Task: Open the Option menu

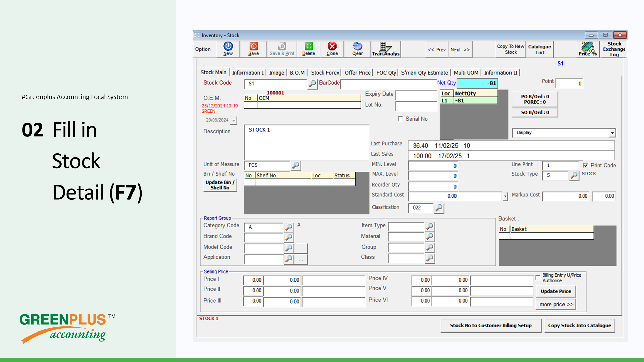Action: tap(203, 49)
